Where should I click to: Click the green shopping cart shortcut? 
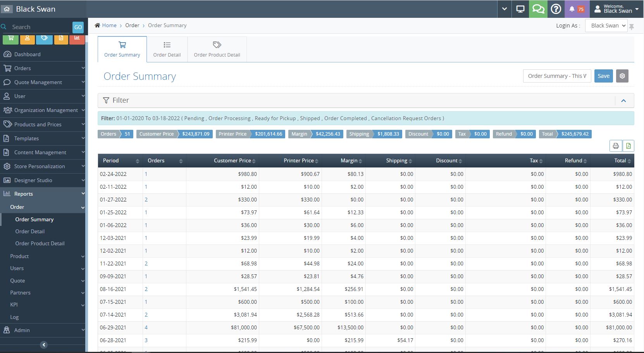pyautogui.click(x=11, y=38)
